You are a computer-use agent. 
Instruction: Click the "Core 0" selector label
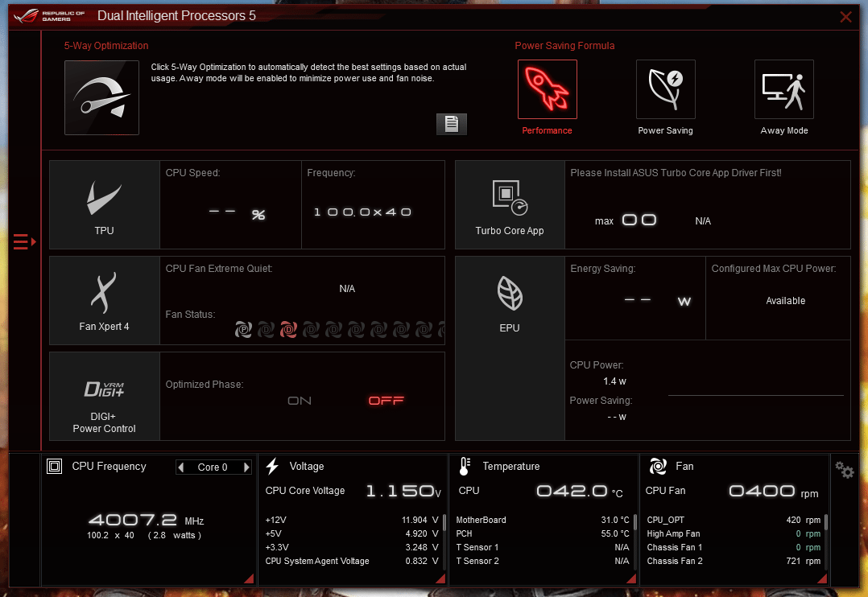coord(213,467)
